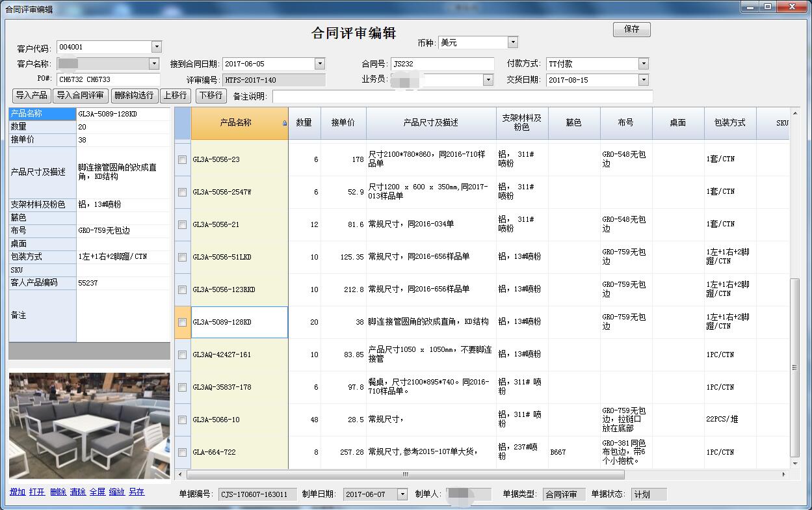Tick the checkbox for row GL3A-5056-23
Viewport: 812px width, 510px height.
tap(183, 159)
